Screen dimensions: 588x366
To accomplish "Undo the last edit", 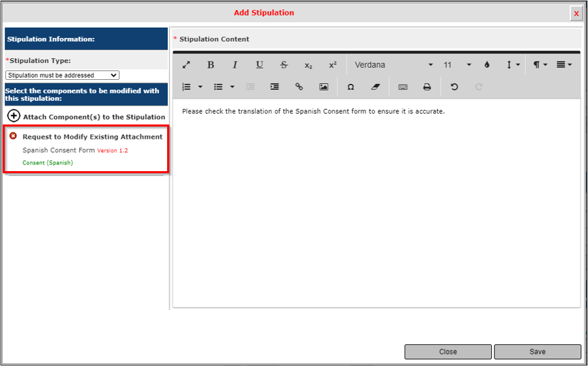I will [x=454, y=87].
